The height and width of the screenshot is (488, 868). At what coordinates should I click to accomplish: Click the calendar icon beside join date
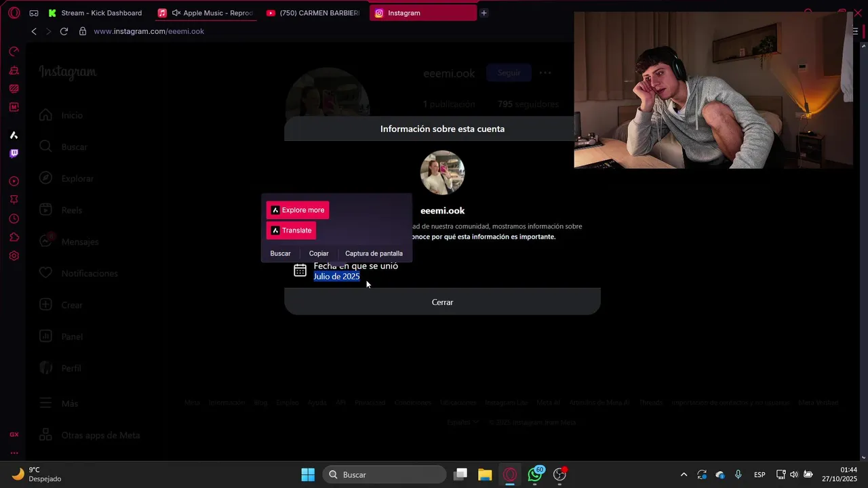[300, 270]
